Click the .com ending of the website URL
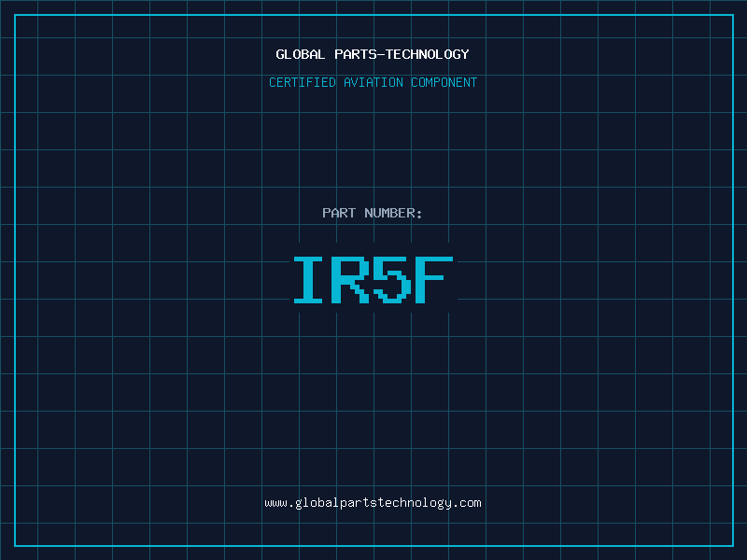 tap(467, 502)
